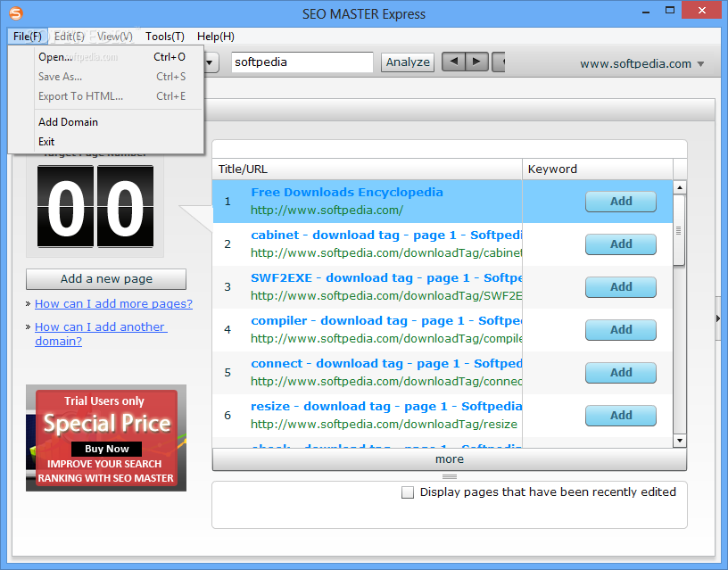
Task: Click the results list scrollbar thumb
Action: click(x=679, y=230)
